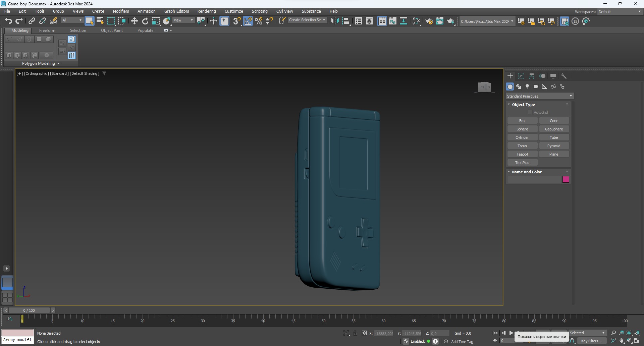The height and width of the screenshot is (346, 644).
Task: Open the Standard Primitives dropdown
Action: tap(540, 96)
